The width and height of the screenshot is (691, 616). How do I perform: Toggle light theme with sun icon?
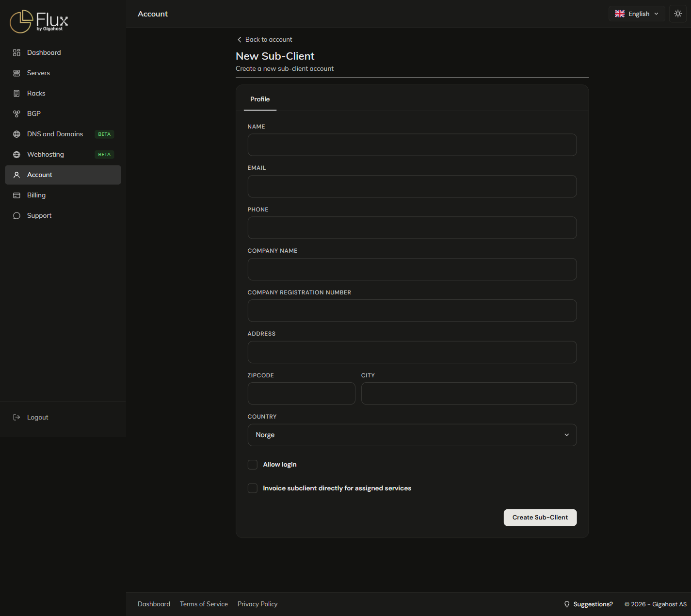[x=678, y=14]
